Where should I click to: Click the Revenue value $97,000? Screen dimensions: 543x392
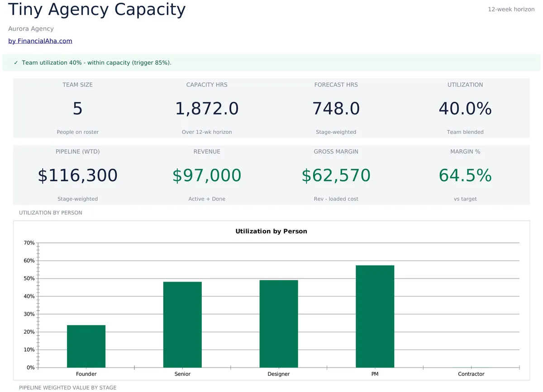[x=207, y=175]
